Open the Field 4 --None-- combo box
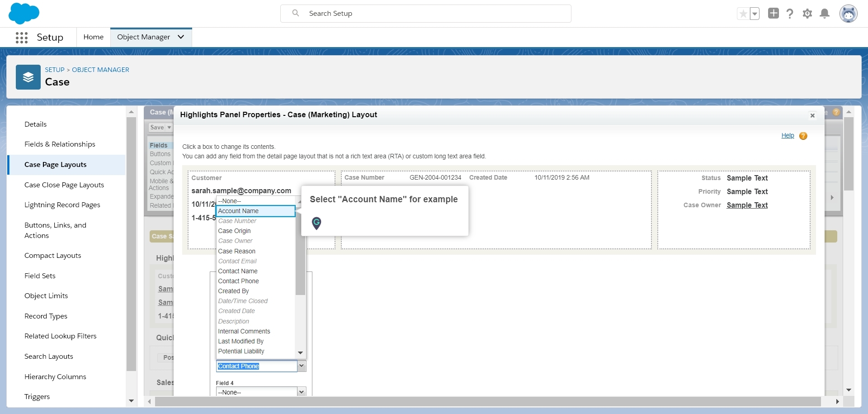868x414 pixels. click(x=261, y=392)
